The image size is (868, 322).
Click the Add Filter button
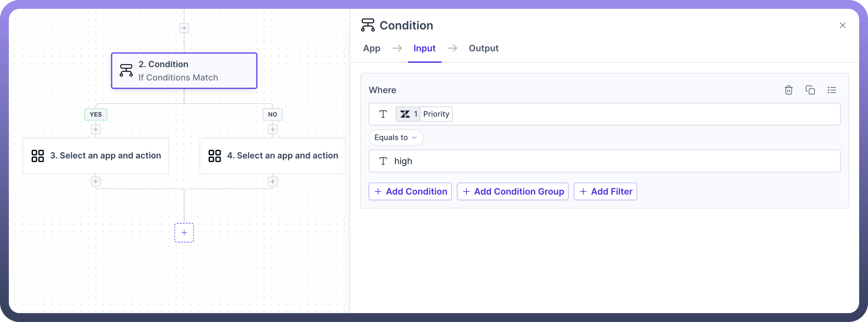(605, 191)
